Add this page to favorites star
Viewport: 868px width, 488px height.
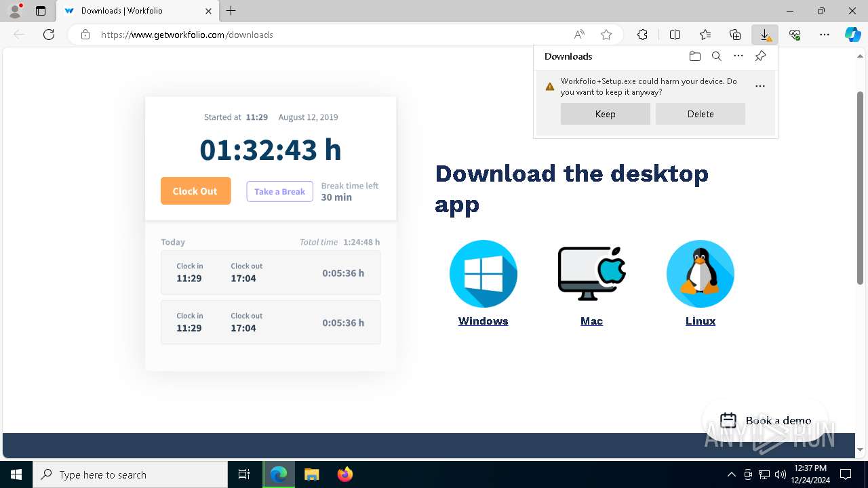pos(606,35)
